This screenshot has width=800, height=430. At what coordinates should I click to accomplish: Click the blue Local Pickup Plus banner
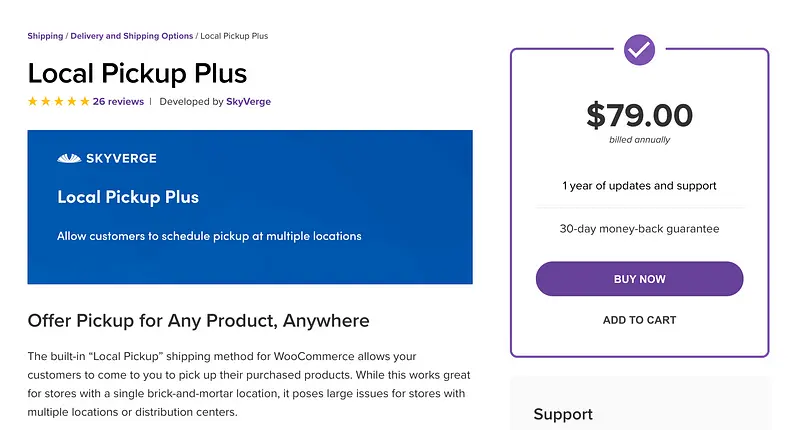pyautogui.click(x=250, y=207)
